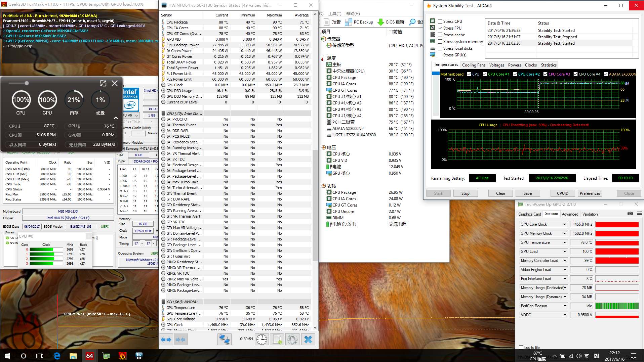Click Stop button in Stability Test

coord(465,193)
